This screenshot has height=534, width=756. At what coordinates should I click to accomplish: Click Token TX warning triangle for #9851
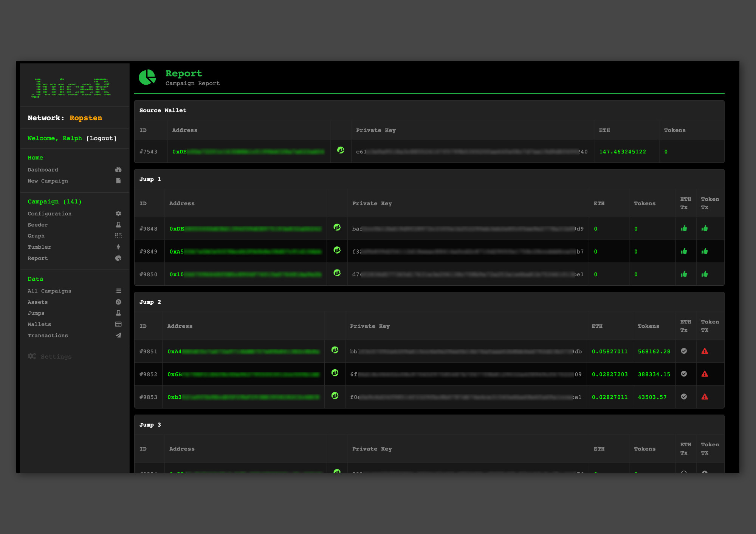click(705, 351)
